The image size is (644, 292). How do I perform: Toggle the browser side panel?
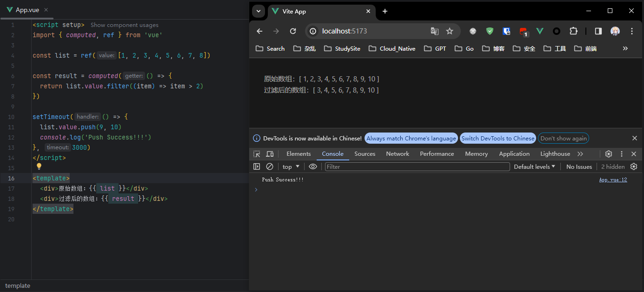tap(598, 31)
